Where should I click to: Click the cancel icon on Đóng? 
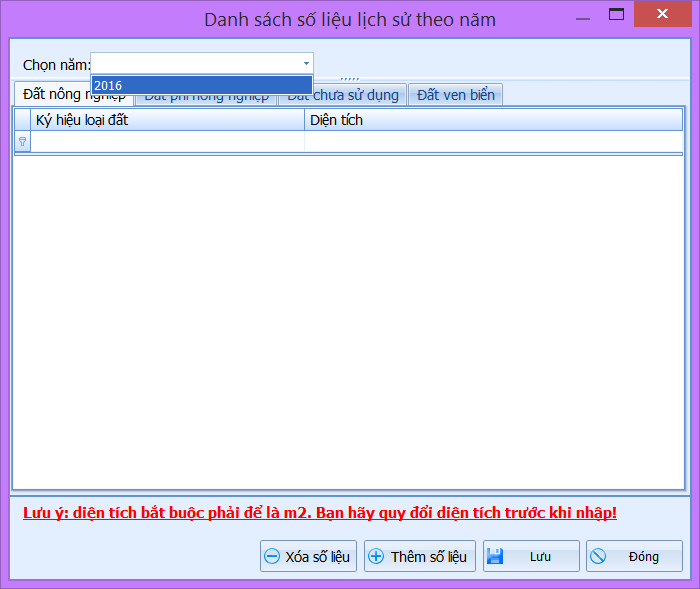click(599, 557)
